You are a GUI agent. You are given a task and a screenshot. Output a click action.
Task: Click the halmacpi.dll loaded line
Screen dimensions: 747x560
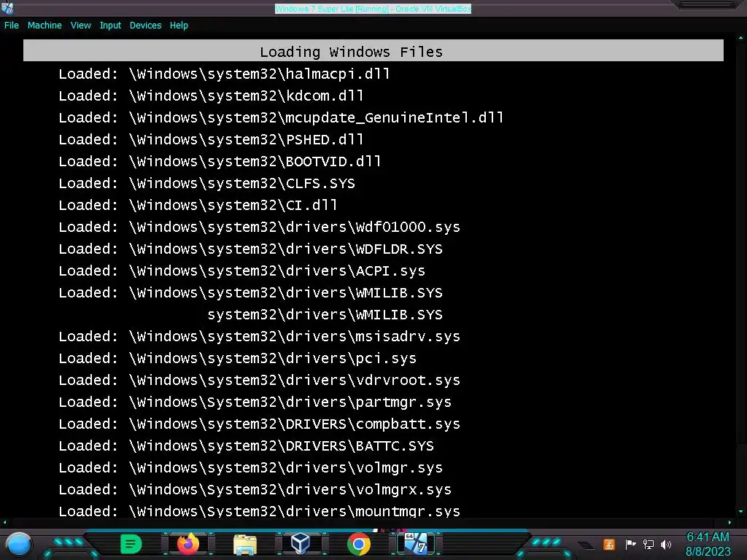[225, 74]
